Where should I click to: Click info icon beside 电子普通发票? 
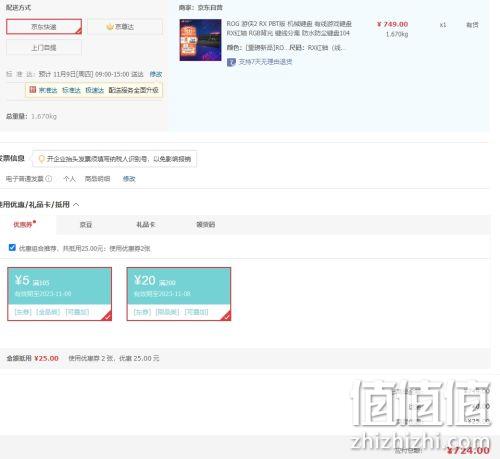pos(49,179)
